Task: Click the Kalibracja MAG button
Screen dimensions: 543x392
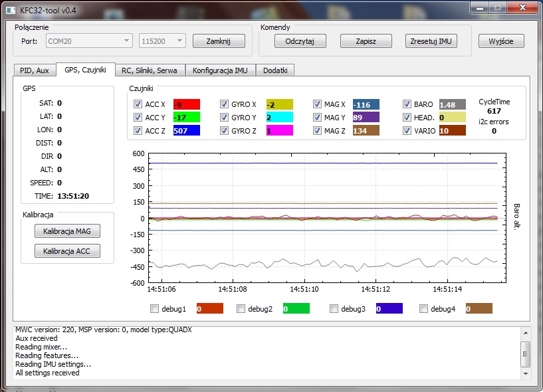Action: pyautogui.click(x=67, y=231)
